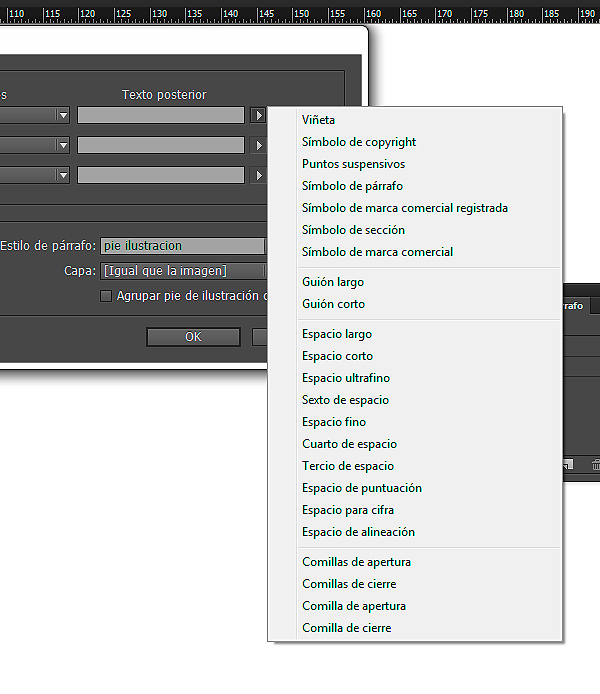Click first row special characters arrow button
This screenshot has width=600, height=694.
[258, 116]
